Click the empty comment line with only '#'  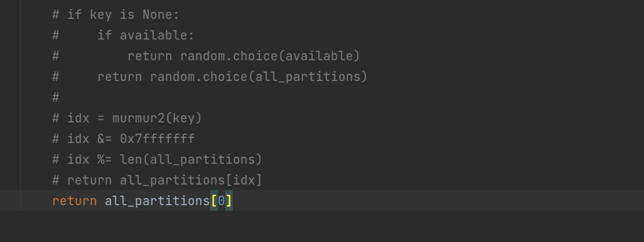[55, 97]
